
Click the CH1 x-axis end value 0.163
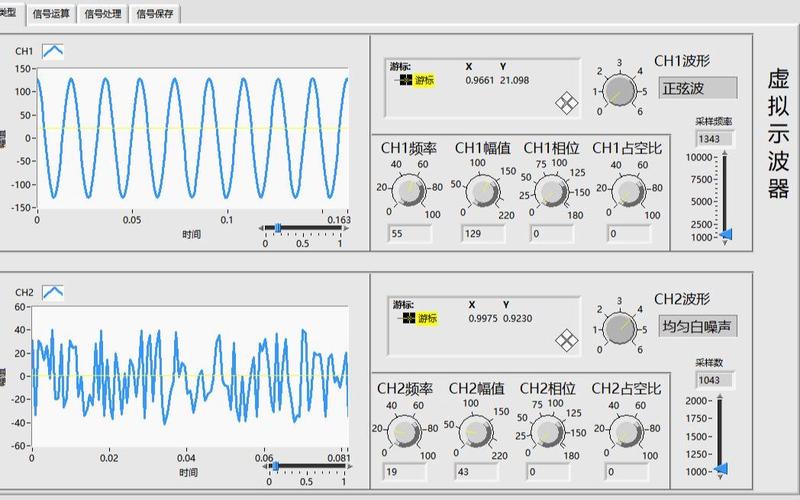[339, 220]
